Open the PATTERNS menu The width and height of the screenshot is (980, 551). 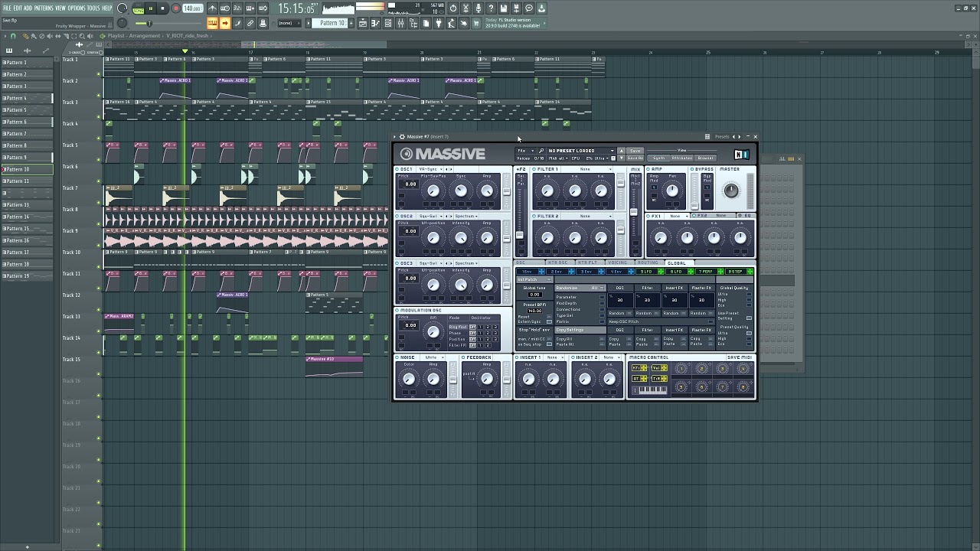(44, 8)
